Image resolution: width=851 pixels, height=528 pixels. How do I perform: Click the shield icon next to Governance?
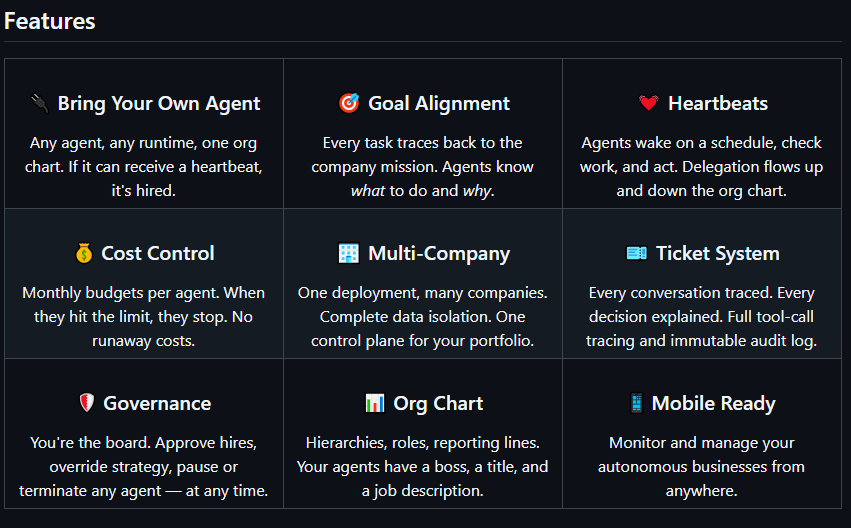[86, 404]
